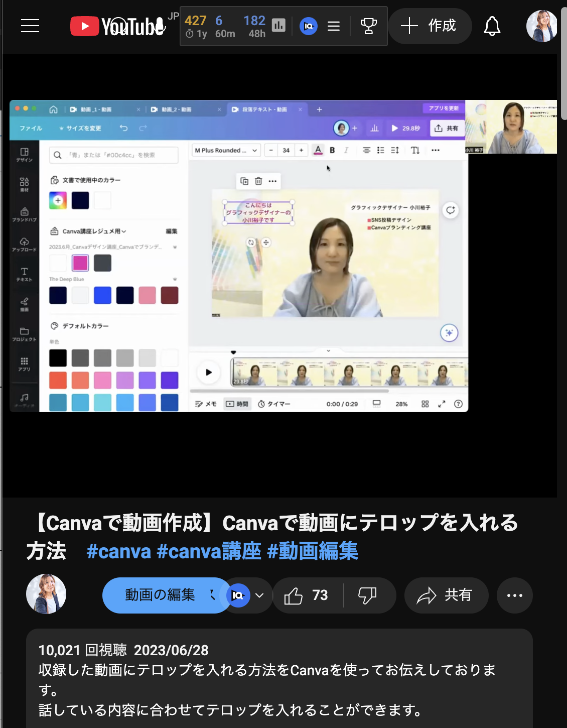In the video, pick the magenta brand color swatch
The width and height of the screenshot is (567, 728).
pyautogui.click(x=80, y=263)
